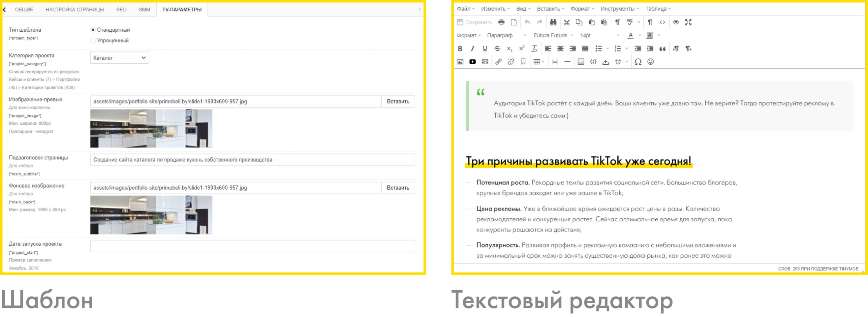Insert an image using the picture icon
Image resolution: width=868 pixels, height=317 pixels.
pyautogui.click(x=460, y=62)
